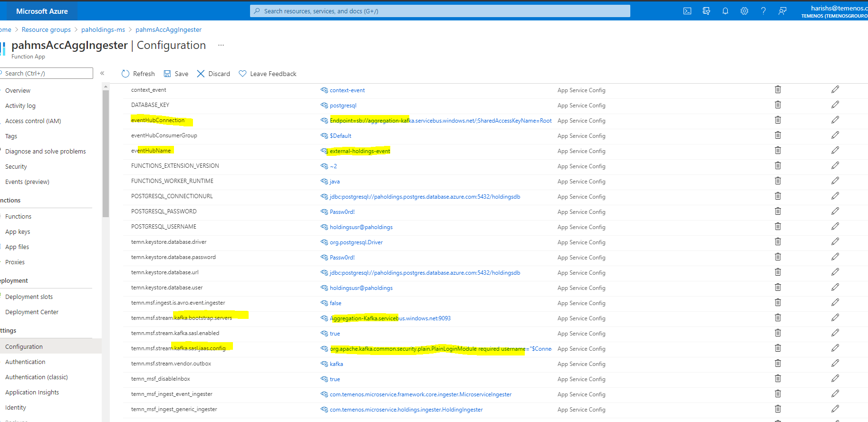Reveal or hide the eventHubName value
This screenshot has width=868, height=422.
point(324,151)
